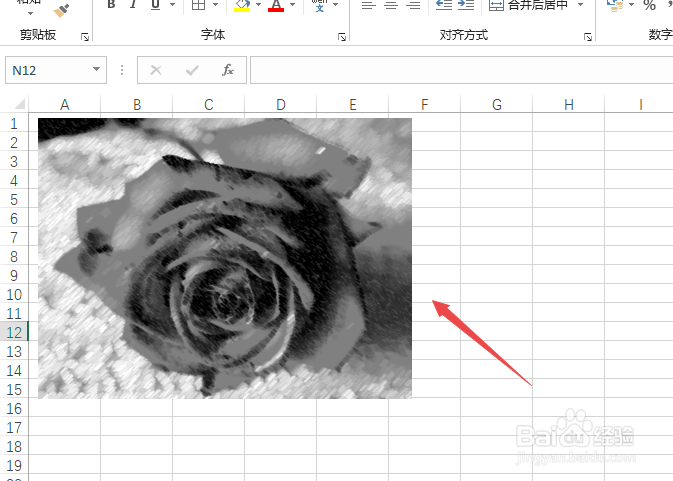Screen dimensions: 673x481
Task: Select row 1 header
Action: click(x=14, y=124)
